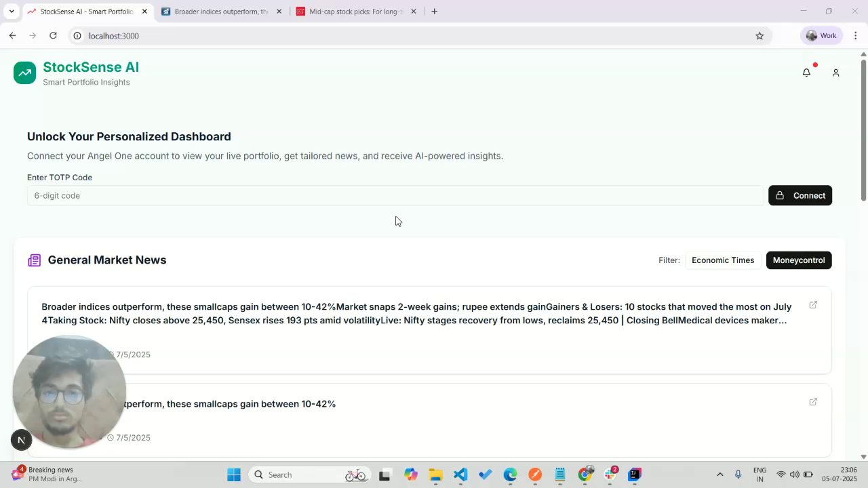Open Google Chrome from taskbar
Image resolution: width=868 pixels, height=488 pixels.
click(585, 474)
